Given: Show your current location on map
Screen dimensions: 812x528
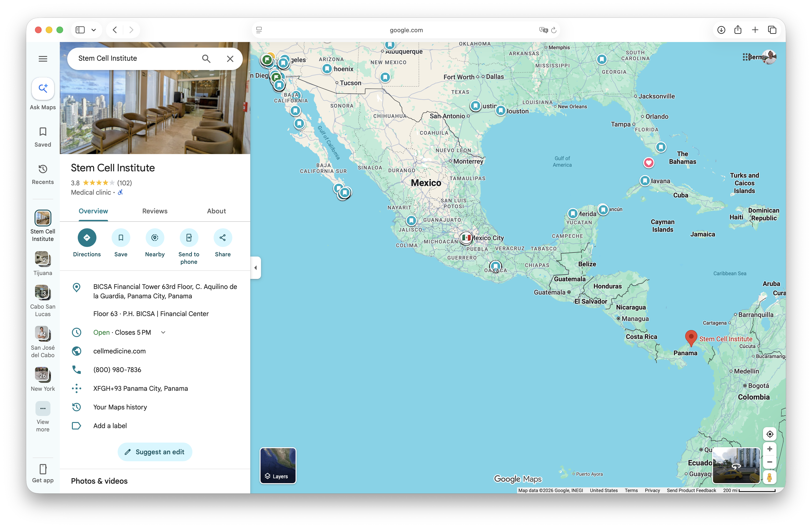Looking at the screenshot, I should [x=770, y=434].
